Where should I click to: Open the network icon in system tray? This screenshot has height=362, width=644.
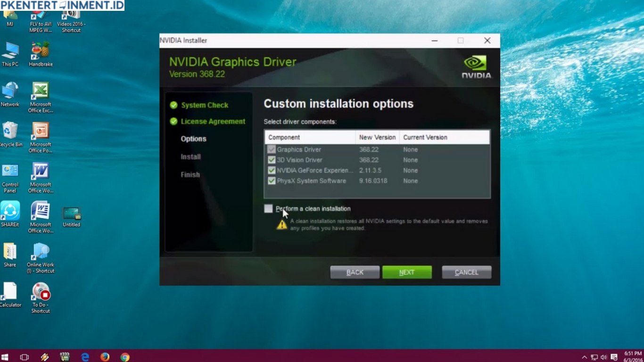(x=594, y=357)
